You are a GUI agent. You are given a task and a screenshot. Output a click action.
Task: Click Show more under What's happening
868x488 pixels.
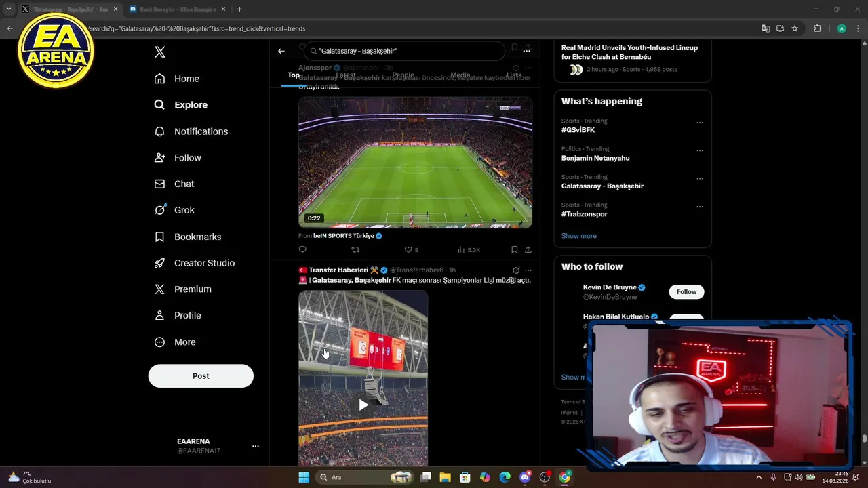pyautogui.click(x=578, y=236)
